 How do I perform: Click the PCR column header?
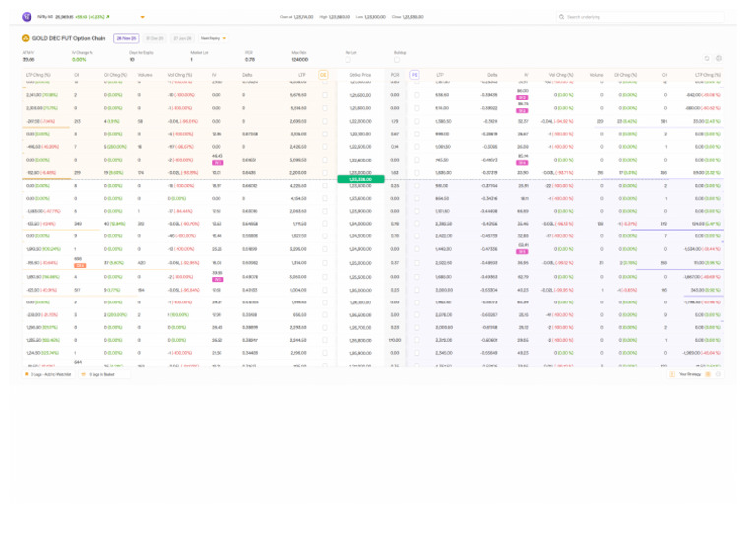pos(395,75)
